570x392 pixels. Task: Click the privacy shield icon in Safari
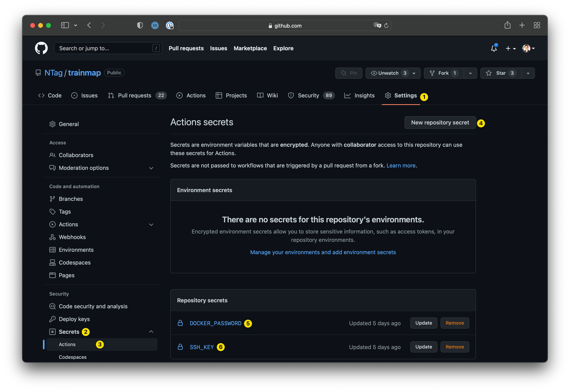pyautogui.click(x=140, y=25)
